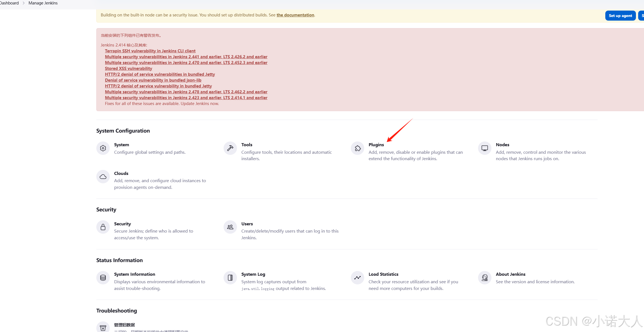Click 'Configure global settings and paths.' text

[150, 152]
